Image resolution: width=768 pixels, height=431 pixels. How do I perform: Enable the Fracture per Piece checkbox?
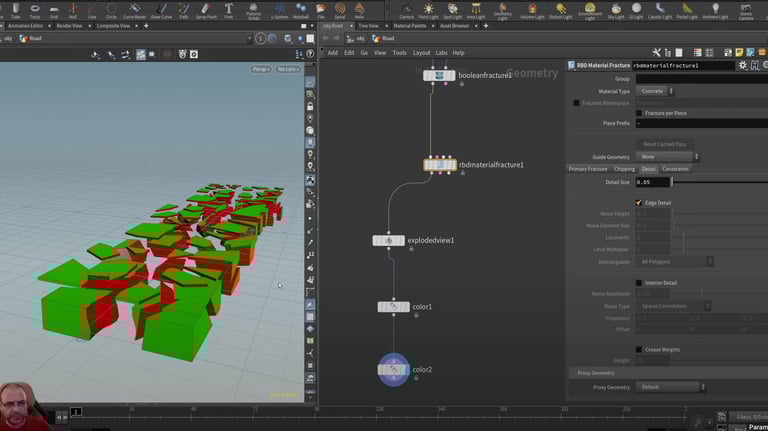(x=639, y=113)
